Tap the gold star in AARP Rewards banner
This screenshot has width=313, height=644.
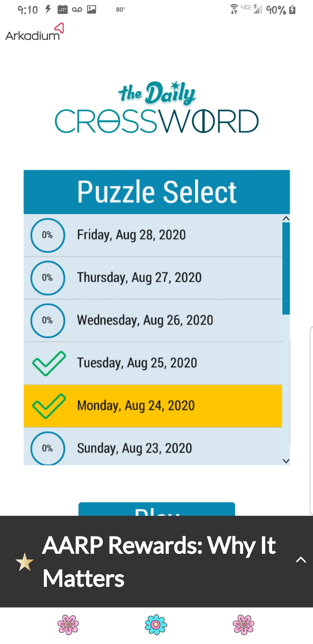(25, 562)
